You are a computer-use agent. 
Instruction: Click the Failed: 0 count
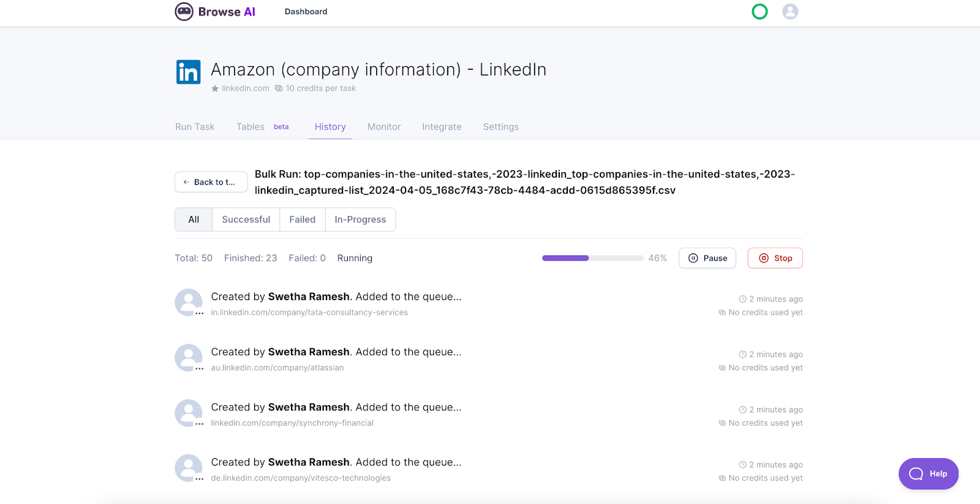click(x=307, y=258)
